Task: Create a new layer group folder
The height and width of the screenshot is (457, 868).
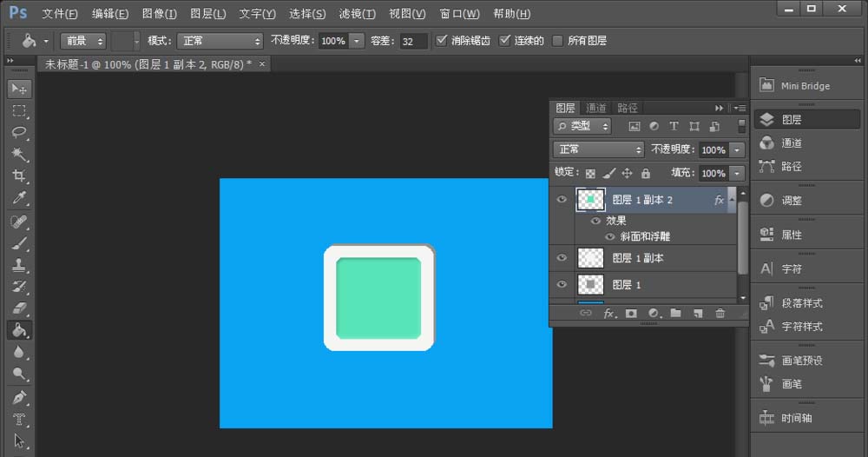Action: pos(675,313)
